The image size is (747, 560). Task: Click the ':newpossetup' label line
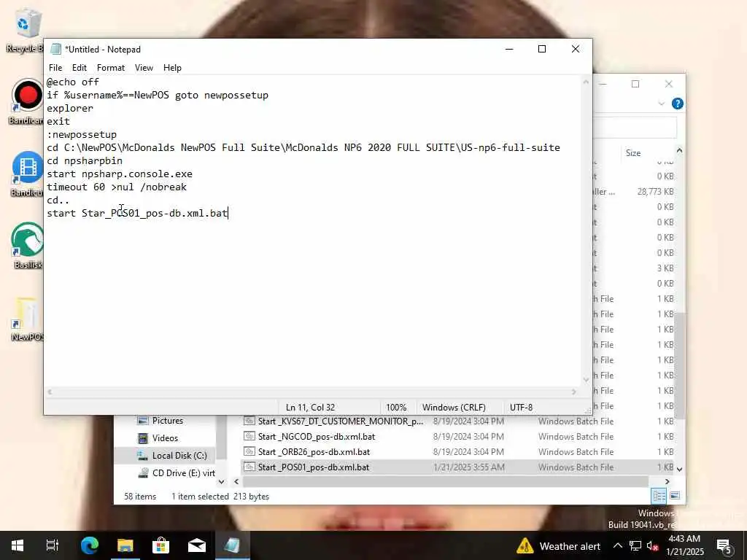pos(82,134)
